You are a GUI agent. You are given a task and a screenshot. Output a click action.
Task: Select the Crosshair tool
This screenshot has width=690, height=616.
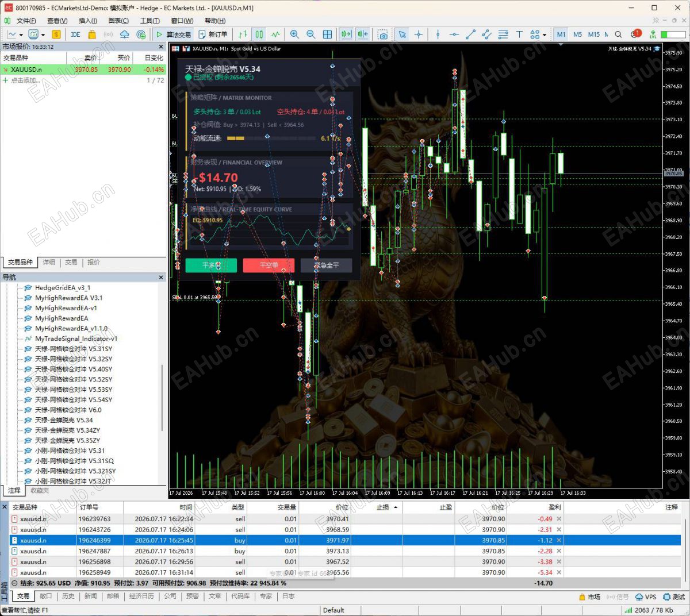pos(419,34)
